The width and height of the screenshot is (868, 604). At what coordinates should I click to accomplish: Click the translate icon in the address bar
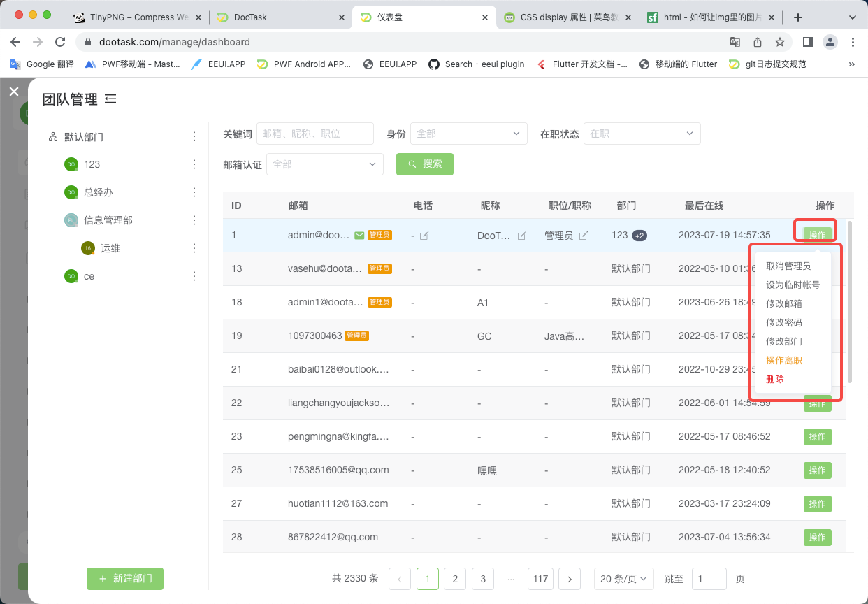tap(735, 42)
